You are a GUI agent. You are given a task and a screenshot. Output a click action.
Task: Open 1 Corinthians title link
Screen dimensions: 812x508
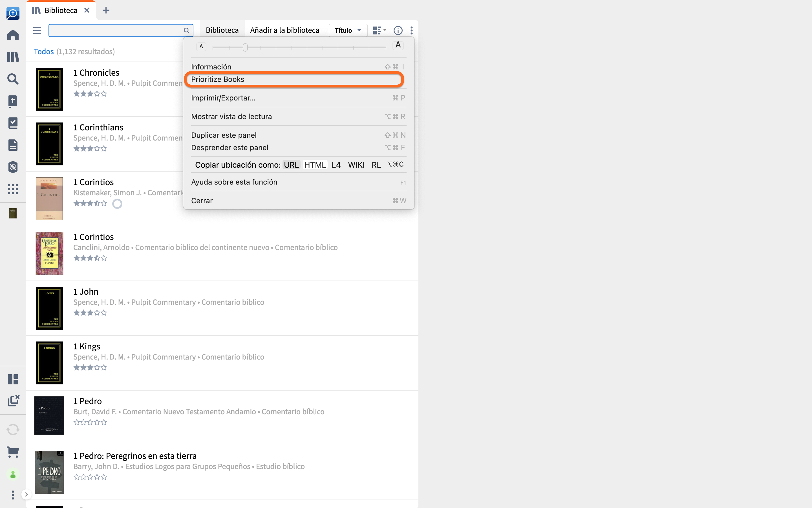pyautogui.click(x=98, y=127)
